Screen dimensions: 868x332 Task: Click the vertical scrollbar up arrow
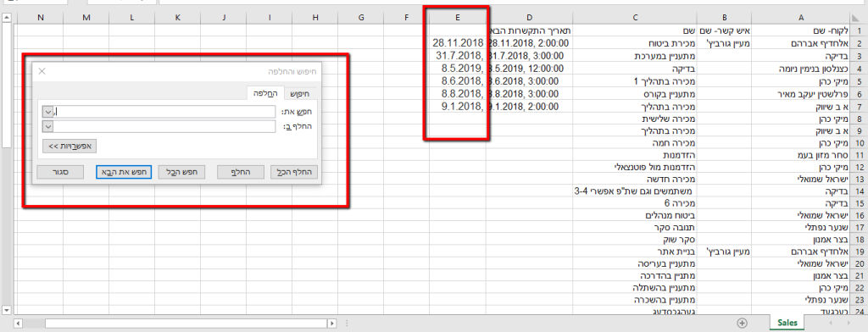7,18
